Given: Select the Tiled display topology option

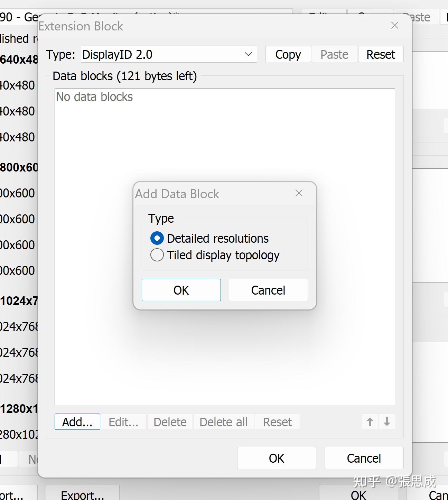Looking at the screenshot, I should tap(157, 255).
